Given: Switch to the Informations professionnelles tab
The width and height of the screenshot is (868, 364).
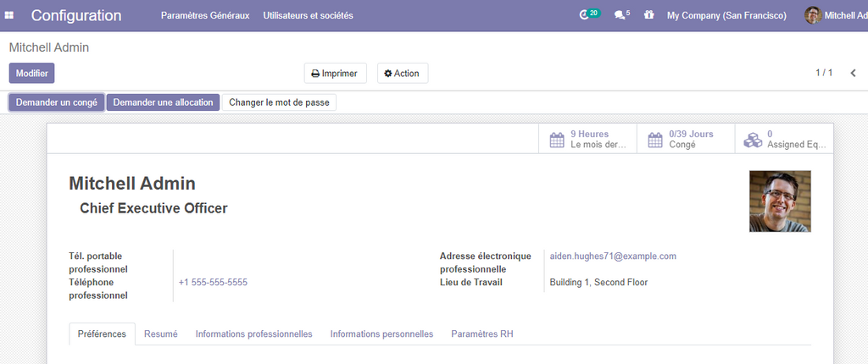Looking at the screenshot, I should pyautogui.click(x=253, y=334).
